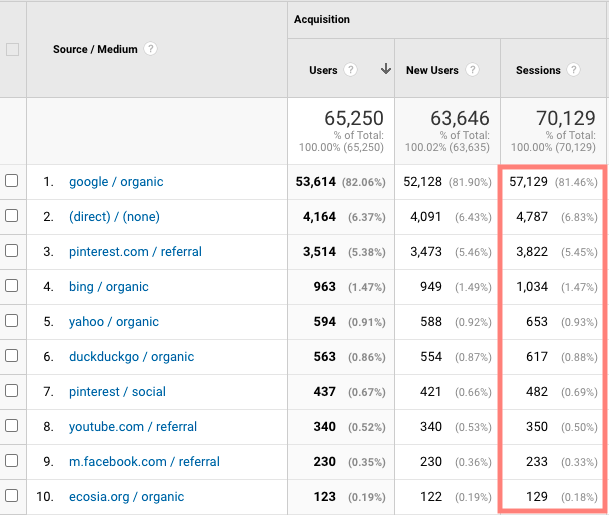The height and width of the screenshot is (515, 609).
Task: Select the New Users value 52,128
Action: click(422, 182)
